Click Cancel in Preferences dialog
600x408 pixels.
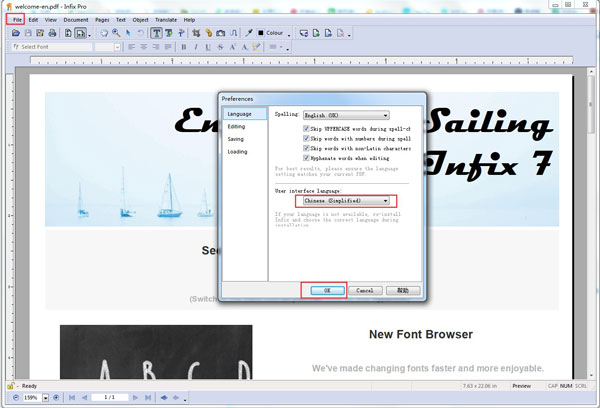point(365,291)
